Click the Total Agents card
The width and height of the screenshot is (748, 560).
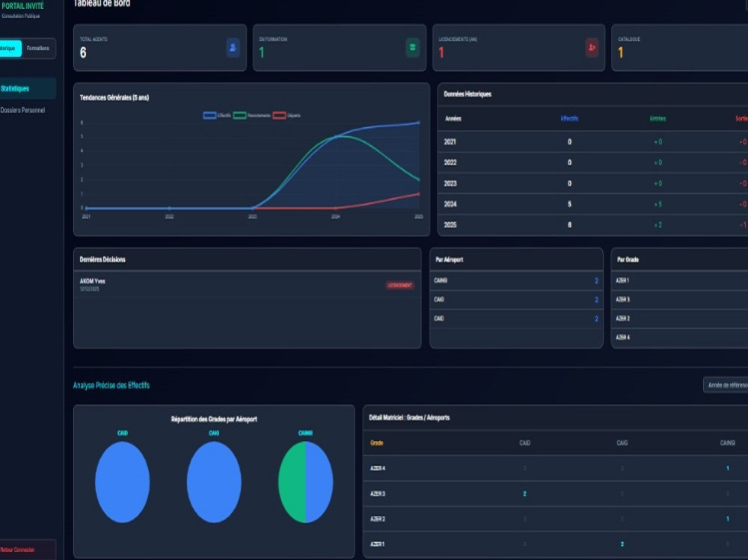click(160, 48)
